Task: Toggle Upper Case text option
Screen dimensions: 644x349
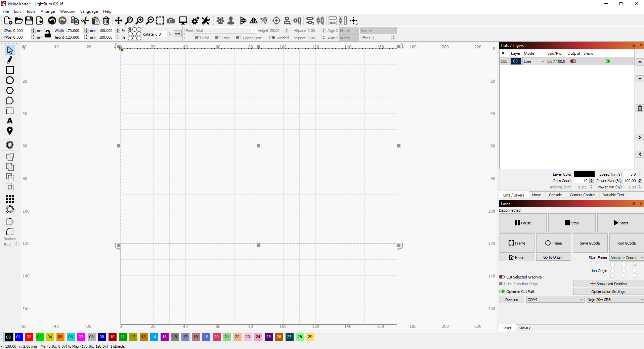Action: coord(239,38)
